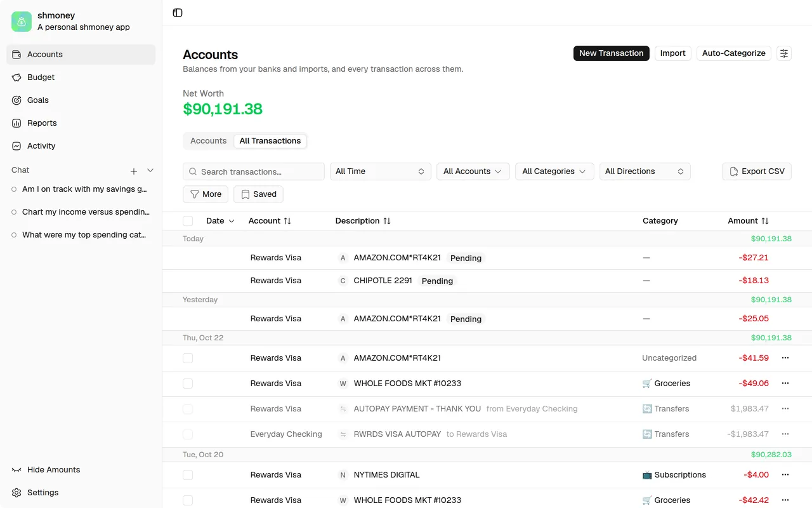Switch to the Accounts tab
812x508 pixels.
209,141
